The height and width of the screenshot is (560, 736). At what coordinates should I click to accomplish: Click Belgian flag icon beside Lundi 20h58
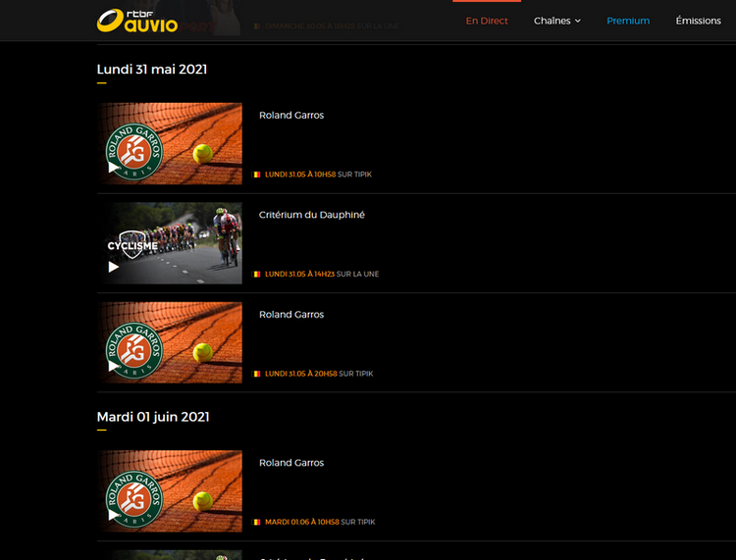(257, 374)
